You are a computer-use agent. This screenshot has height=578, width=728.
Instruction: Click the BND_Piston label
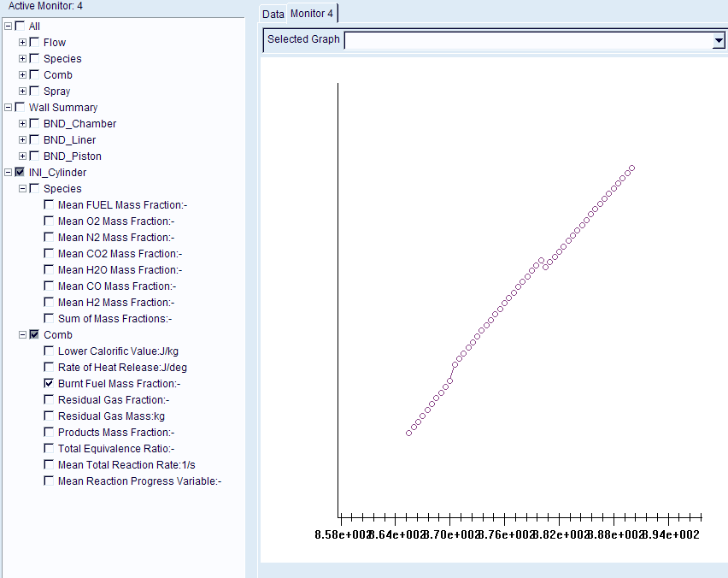tap(73, 156)
